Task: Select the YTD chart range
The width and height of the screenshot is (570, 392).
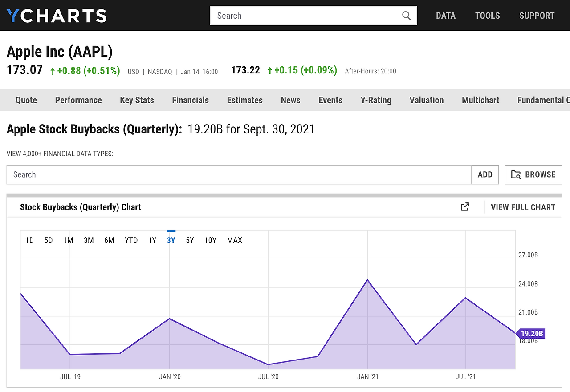Action: pos(131,240)
